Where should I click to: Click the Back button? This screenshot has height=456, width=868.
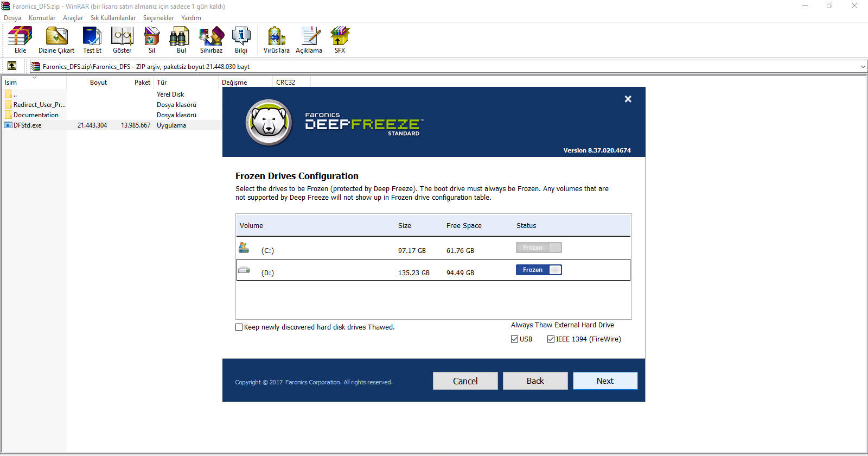535,381
